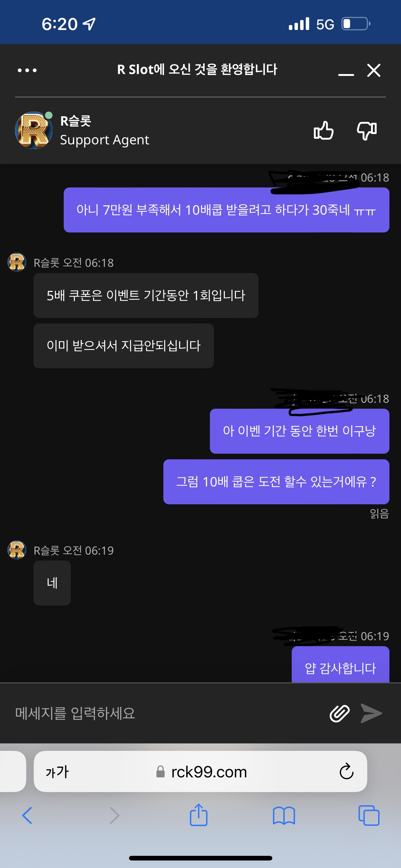Reload the rck99.com page
The width and height of the screenshot is (401, 868).
click(346, 771)
